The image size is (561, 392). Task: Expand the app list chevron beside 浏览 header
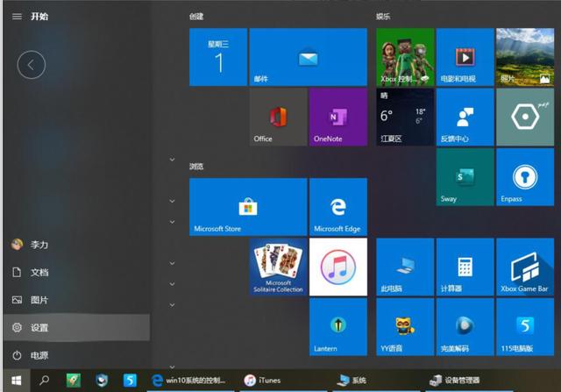pos(172,160)
